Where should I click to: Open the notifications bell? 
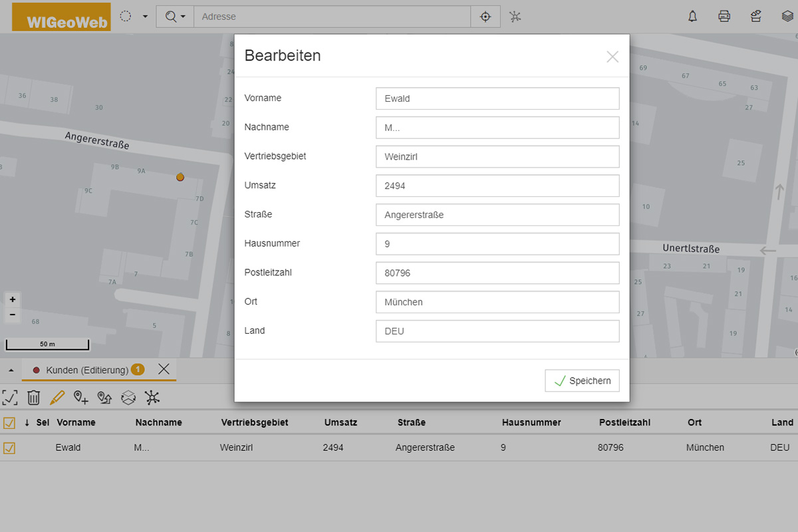692,17
